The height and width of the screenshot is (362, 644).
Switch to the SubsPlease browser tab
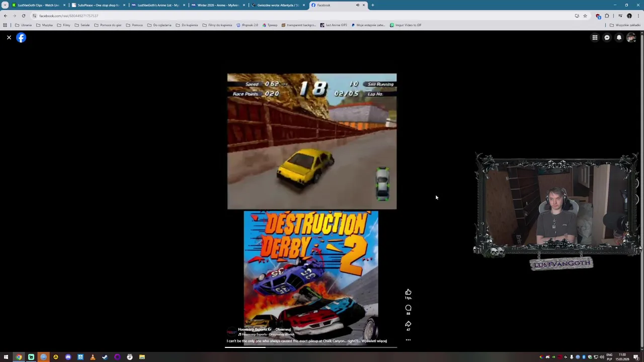pos(98,5)
